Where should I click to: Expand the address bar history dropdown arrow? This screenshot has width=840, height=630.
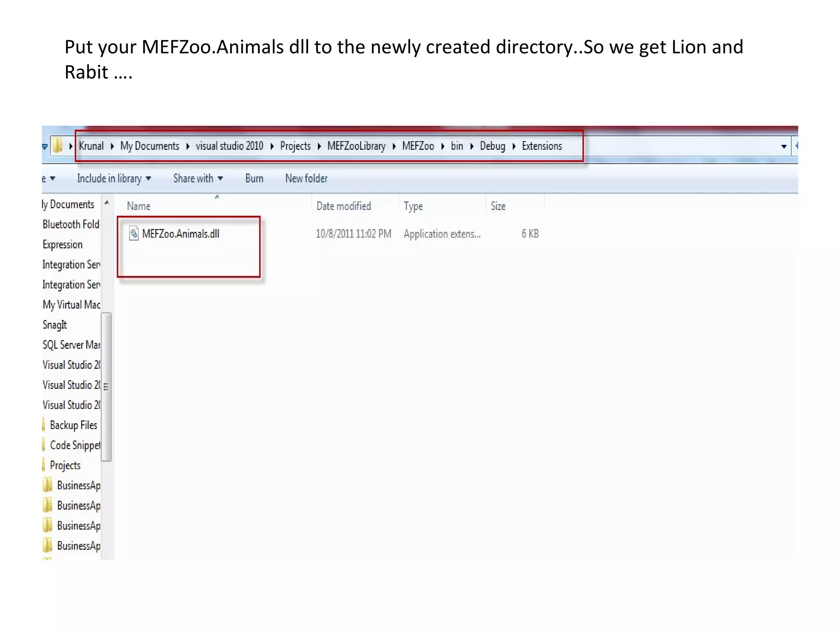coord(783,146)
